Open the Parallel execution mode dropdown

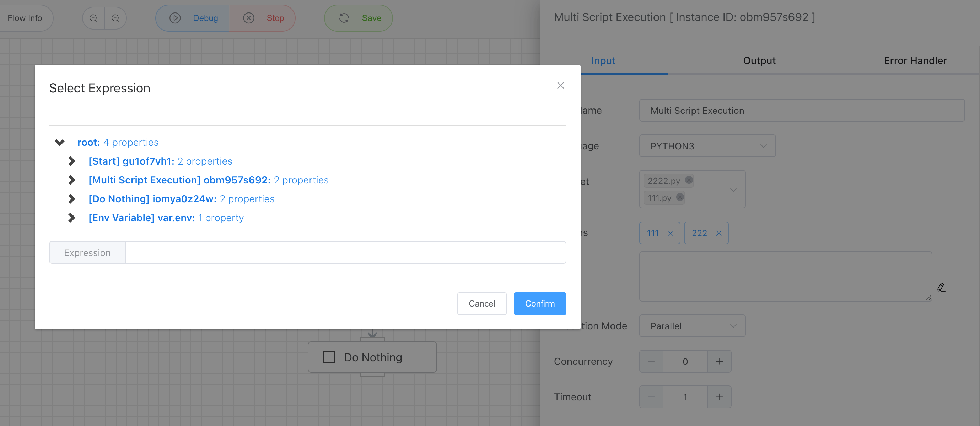[x=692, y=326]
